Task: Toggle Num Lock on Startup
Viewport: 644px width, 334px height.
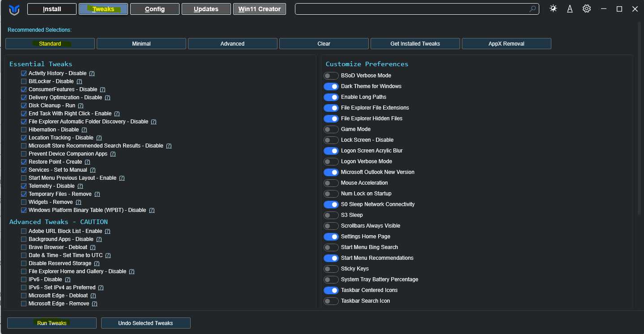Action: tap(331, 194)
